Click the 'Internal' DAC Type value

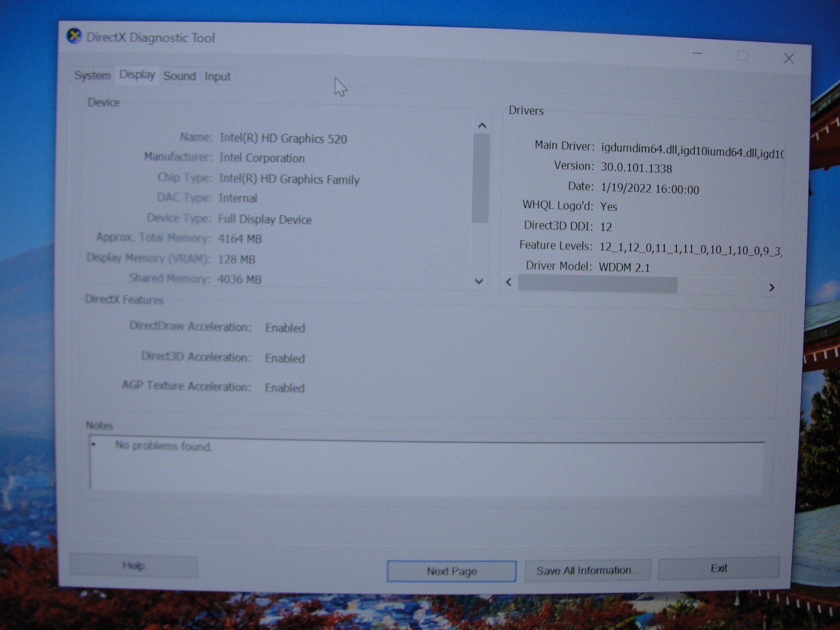238,198
